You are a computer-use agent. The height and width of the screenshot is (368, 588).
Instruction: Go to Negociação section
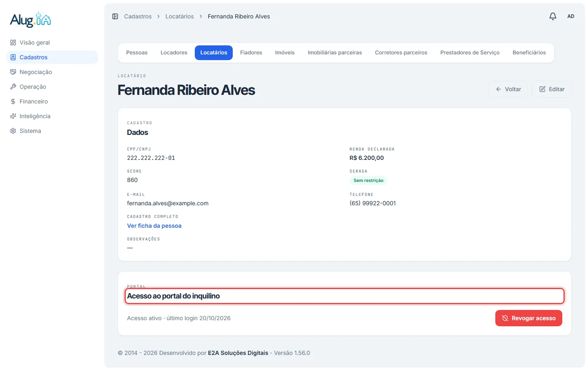point(52,72)
